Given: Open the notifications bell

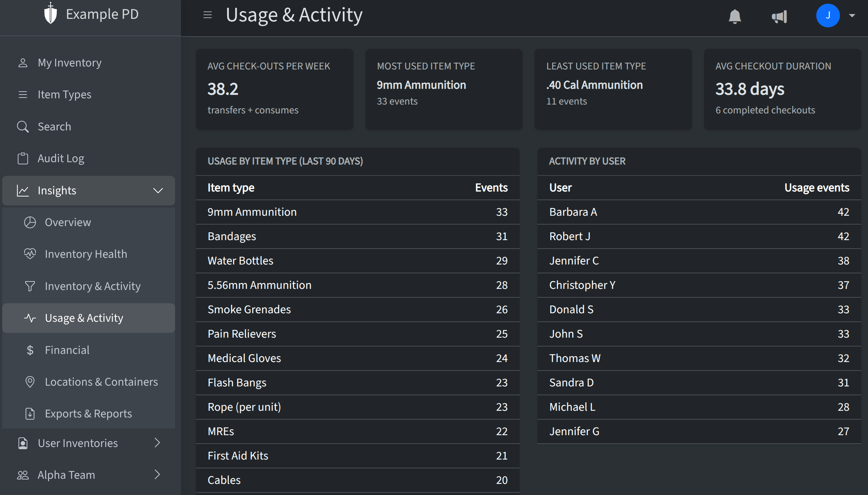Looking at the screenshot, I should coord(734,16).
